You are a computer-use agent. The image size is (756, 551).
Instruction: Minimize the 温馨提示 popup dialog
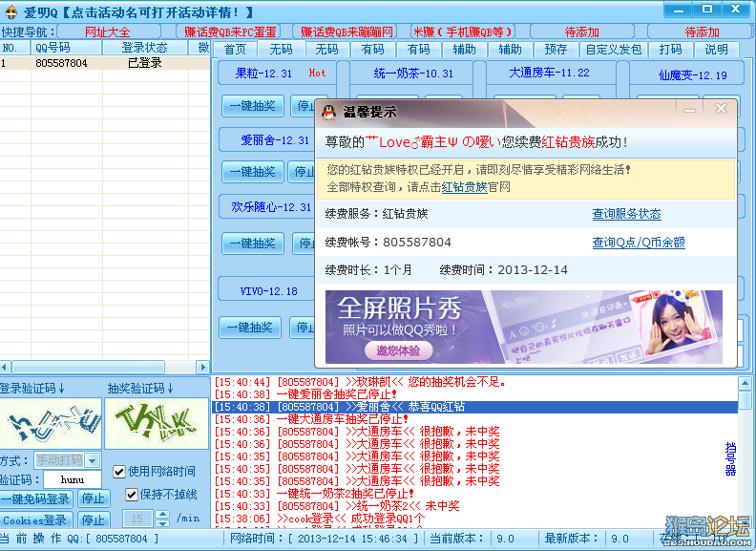(689, 109)
